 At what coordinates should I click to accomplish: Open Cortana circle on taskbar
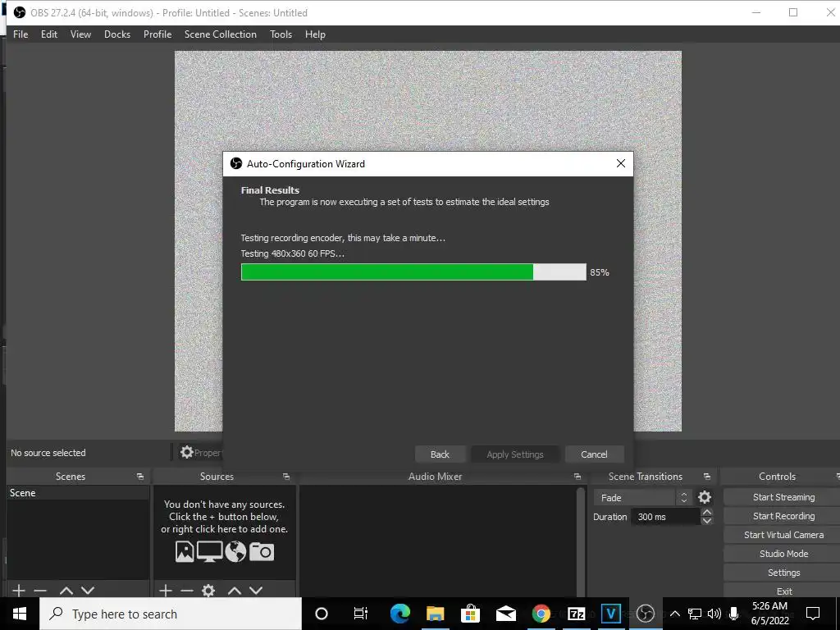click(x=322, y=614)
